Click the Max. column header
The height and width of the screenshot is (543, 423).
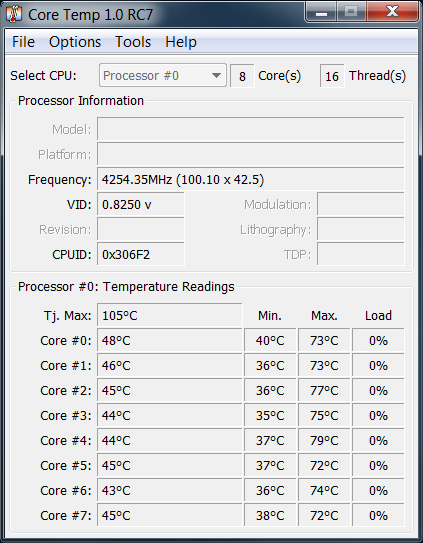324,315
